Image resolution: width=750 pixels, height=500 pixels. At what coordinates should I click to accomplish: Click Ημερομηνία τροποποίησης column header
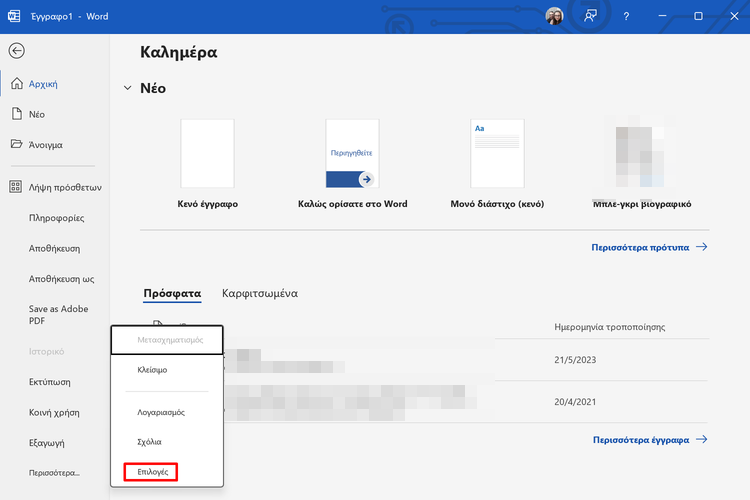pos(609,327)
